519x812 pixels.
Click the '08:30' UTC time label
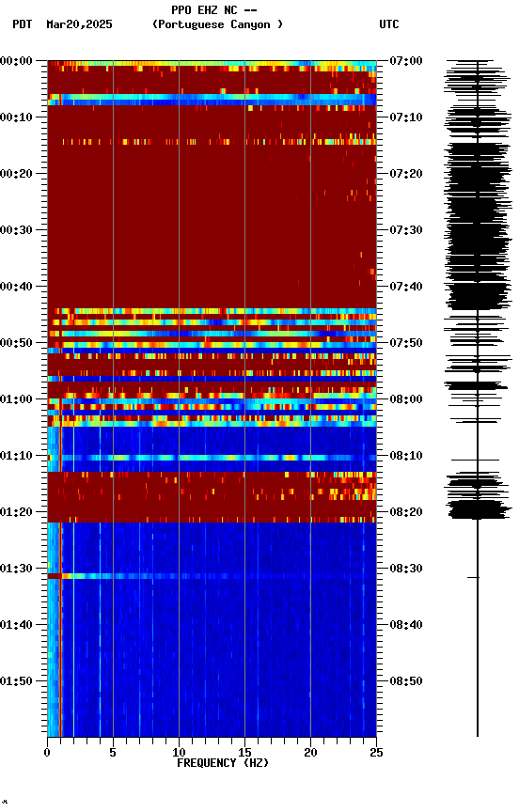[x=405, y=569]
